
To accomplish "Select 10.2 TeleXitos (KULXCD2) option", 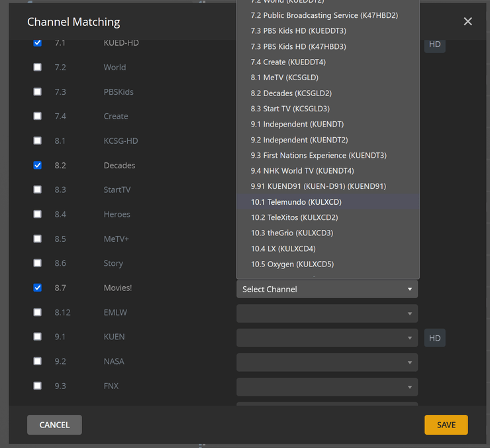I will point(328,217).
